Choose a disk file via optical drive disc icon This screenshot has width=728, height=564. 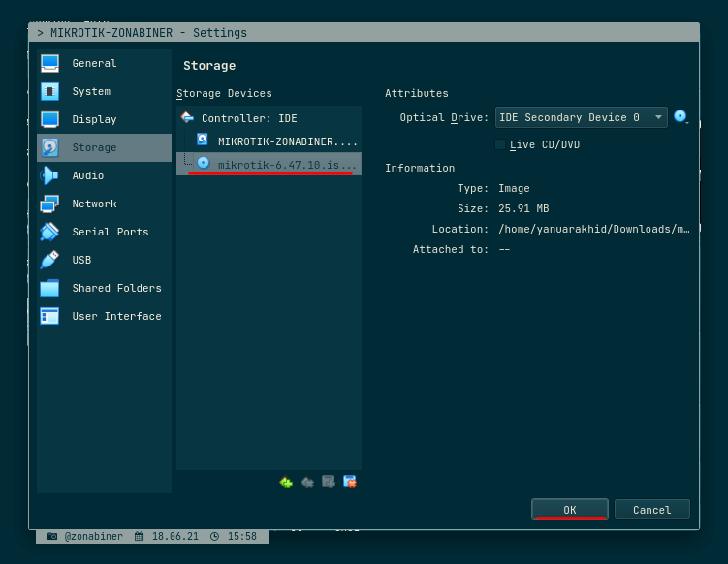681,116
